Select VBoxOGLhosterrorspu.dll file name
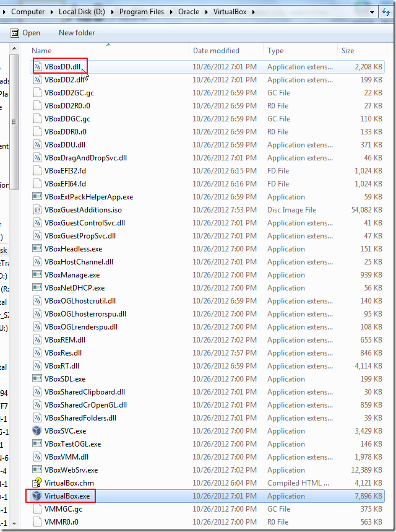Image resolution: width=396 pixels, height=532 pixels. 85,314
